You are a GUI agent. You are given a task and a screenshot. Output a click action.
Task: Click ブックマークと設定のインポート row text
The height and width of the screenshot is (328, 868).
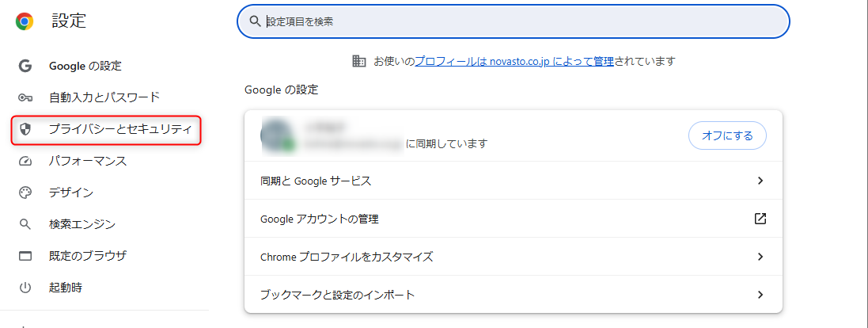coord(337,295)
